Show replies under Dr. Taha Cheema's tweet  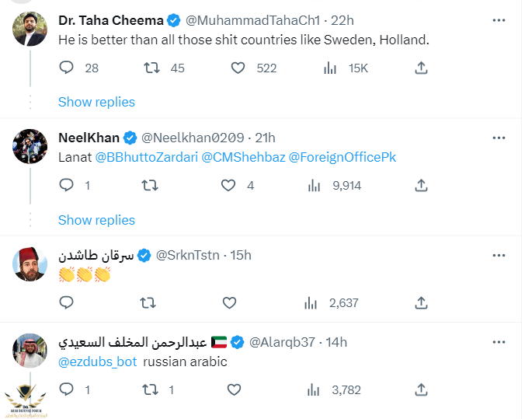pyautogui.click(x=96, y=102)
